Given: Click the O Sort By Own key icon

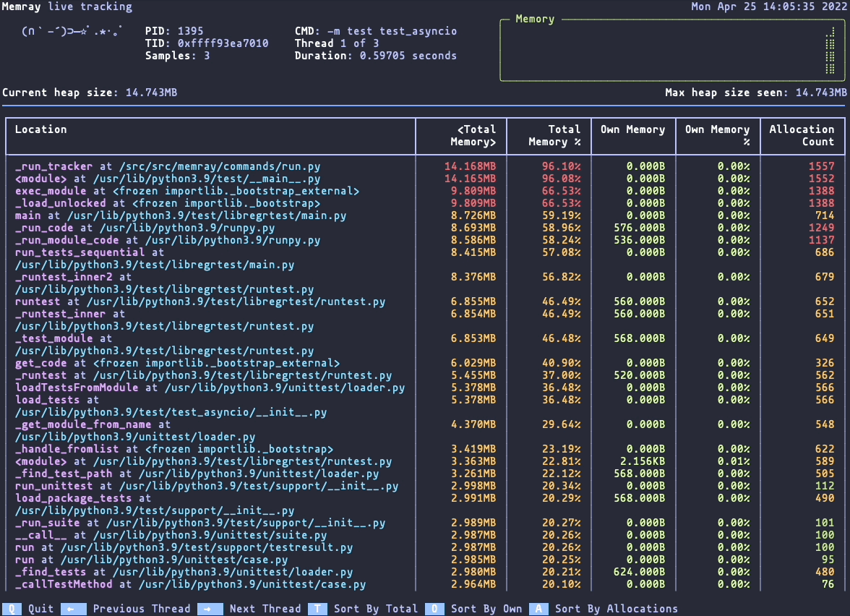Looking at the screenshot, I should click(x=435, y=609).
